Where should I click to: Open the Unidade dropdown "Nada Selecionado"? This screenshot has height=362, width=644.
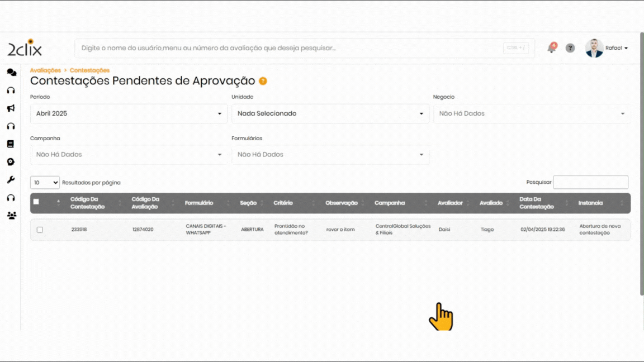(x=330, y=113)
